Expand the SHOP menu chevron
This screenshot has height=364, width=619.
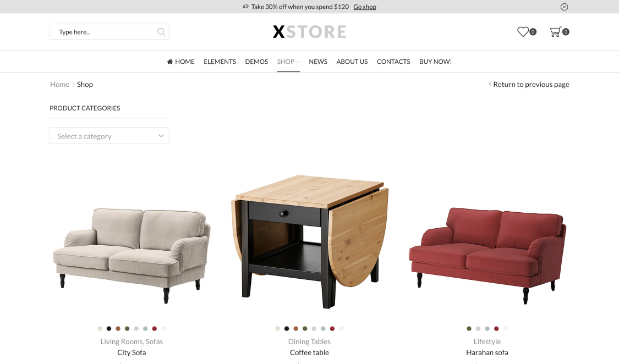pos(298,62)
